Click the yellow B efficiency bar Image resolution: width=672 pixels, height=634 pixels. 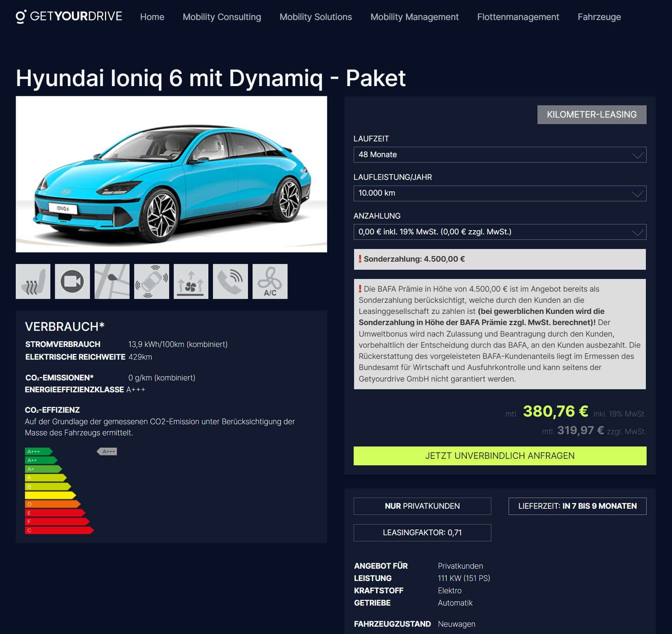pyautogui.click(x=48, y=486)
